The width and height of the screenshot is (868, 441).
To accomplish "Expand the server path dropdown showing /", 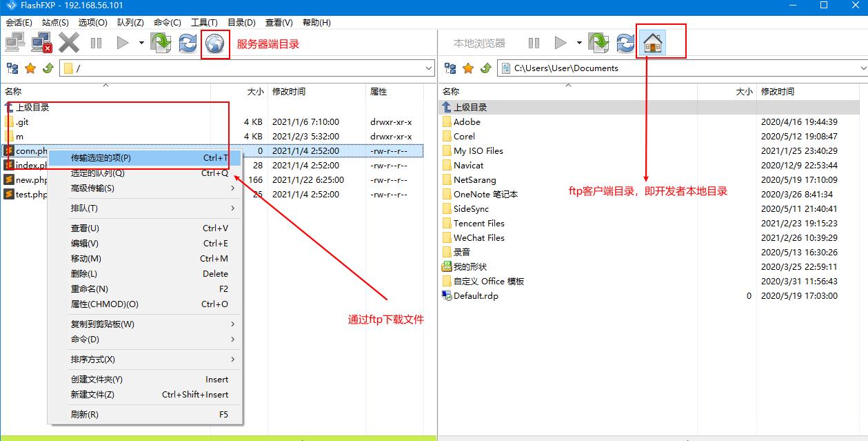I will tap(428, 68).
